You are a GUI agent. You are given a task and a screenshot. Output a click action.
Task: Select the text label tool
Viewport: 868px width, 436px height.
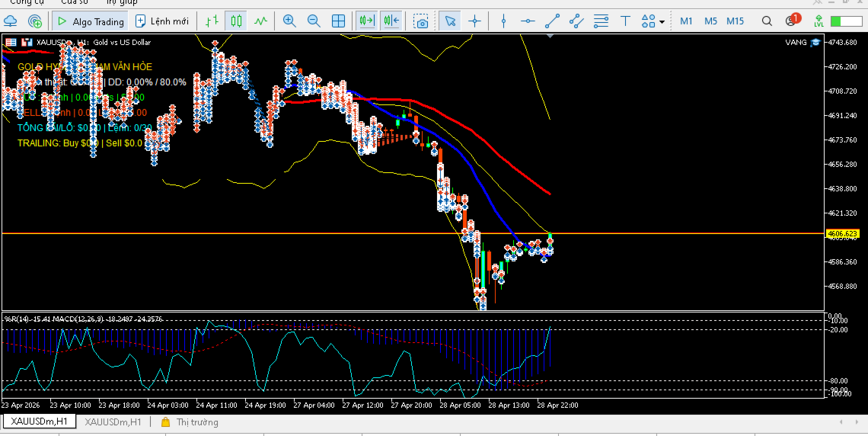point(625,21)
